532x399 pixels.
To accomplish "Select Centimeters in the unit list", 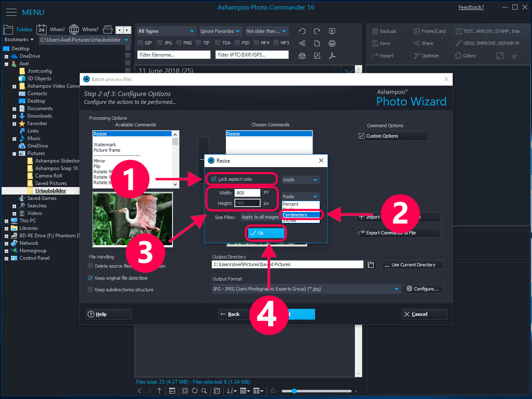I will point(301,215).
